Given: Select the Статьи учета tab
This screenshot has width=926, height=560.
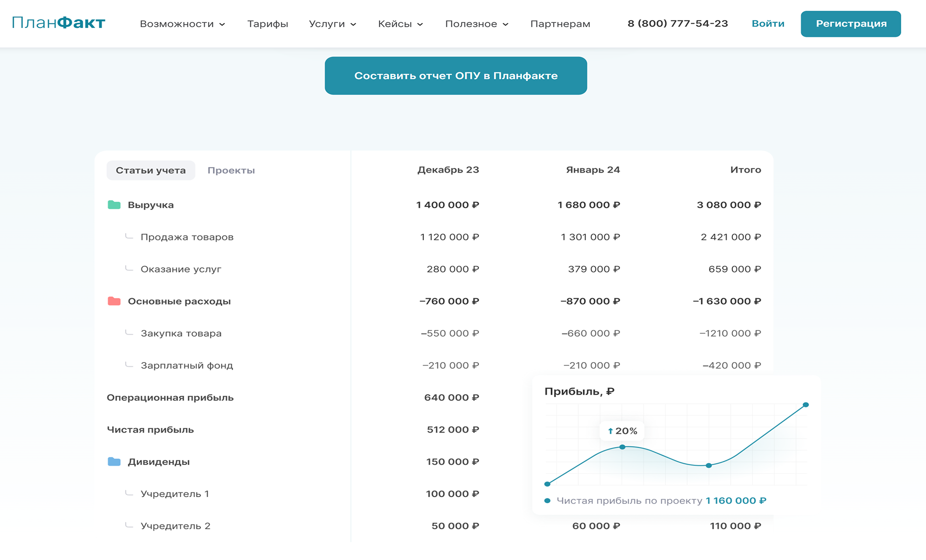Looking at the screenshot, I should point(151,170).
